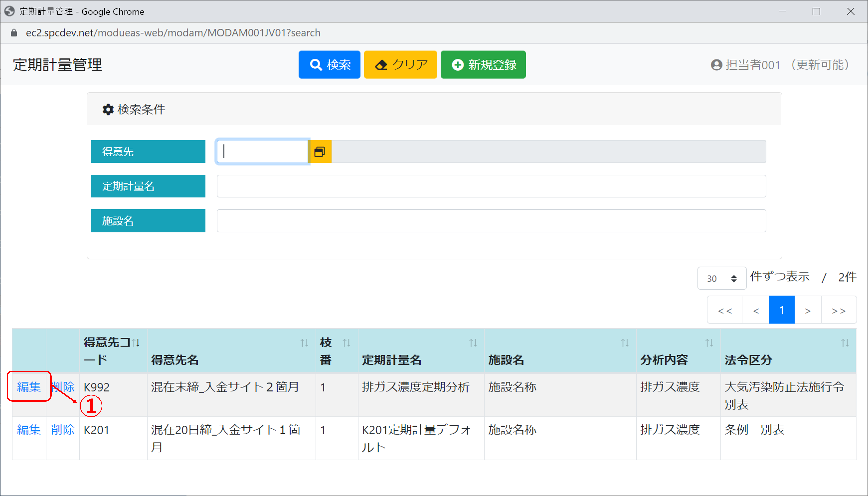The height and width of the screenshot is (496, 868).
Task: Go to last page with >> button
Action: coord(839,310)
